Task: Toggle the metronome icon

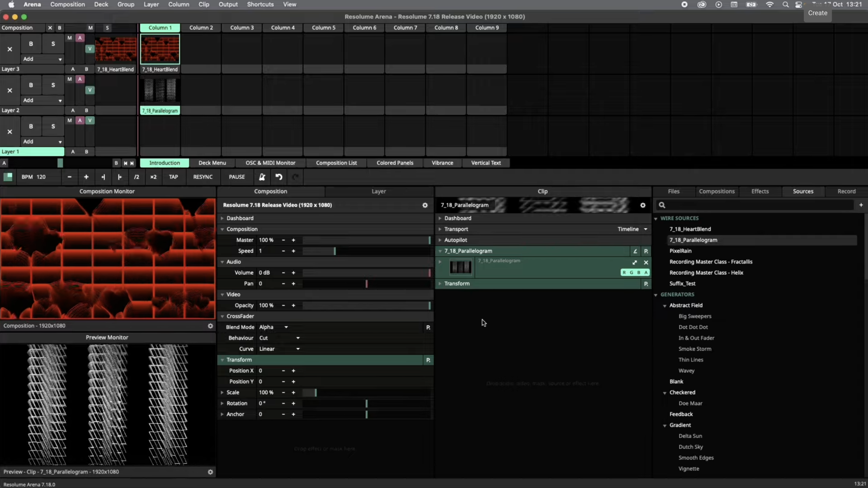Action: 262,177
